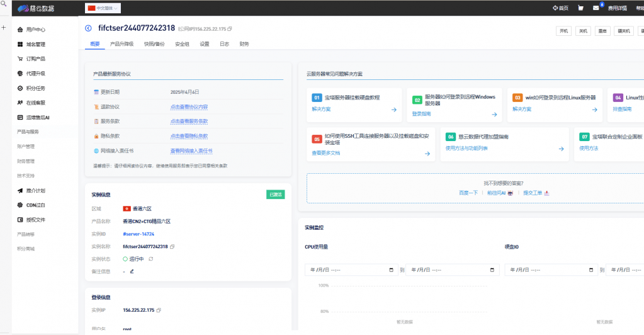Open calendar picker of CPU使用量 start date

coord(391,270)
